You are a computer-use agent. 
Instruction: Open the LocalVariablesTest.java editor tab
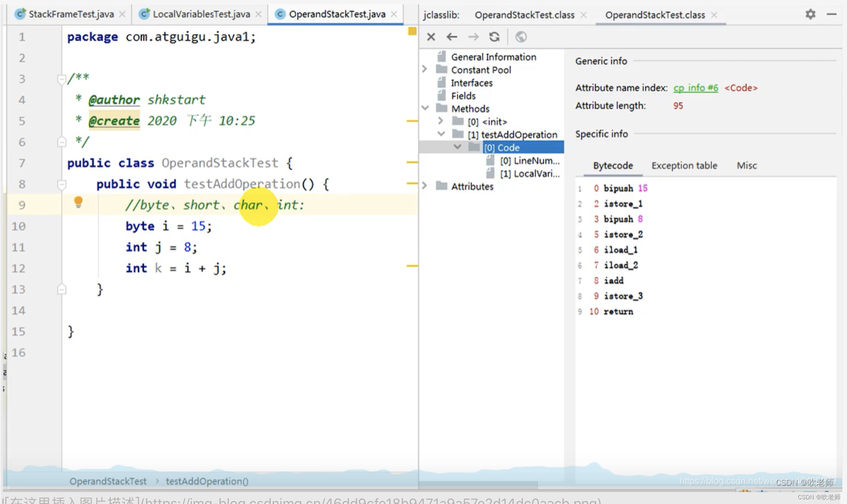click(201, 15)
